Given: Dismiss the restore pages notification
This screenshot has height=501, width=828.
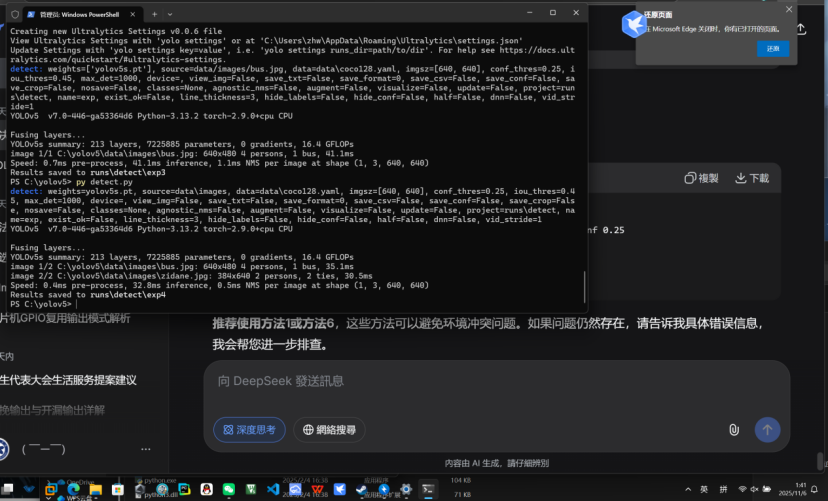Looking at the screenshot, I should click(x=789, y=9).
